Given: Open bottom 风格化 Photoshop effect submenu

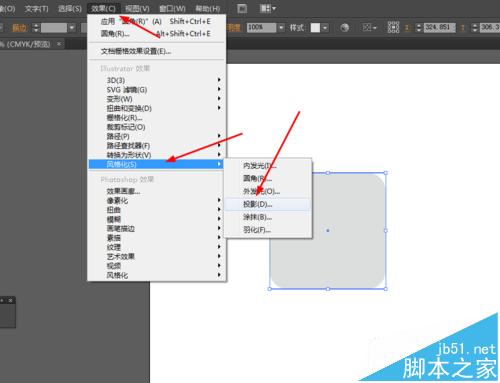Looking at the screenshot, I should tap(156, 275).
